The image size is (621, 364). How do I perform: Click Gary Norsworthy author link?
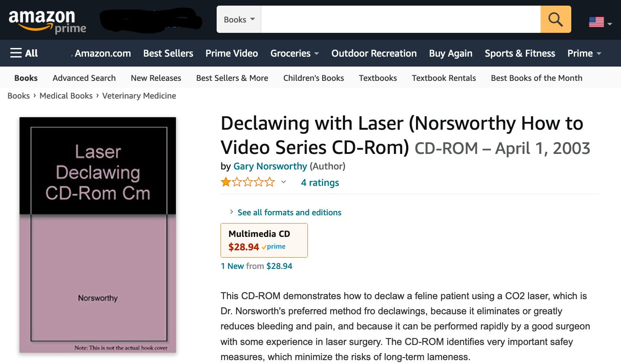[x=270, y=166]
